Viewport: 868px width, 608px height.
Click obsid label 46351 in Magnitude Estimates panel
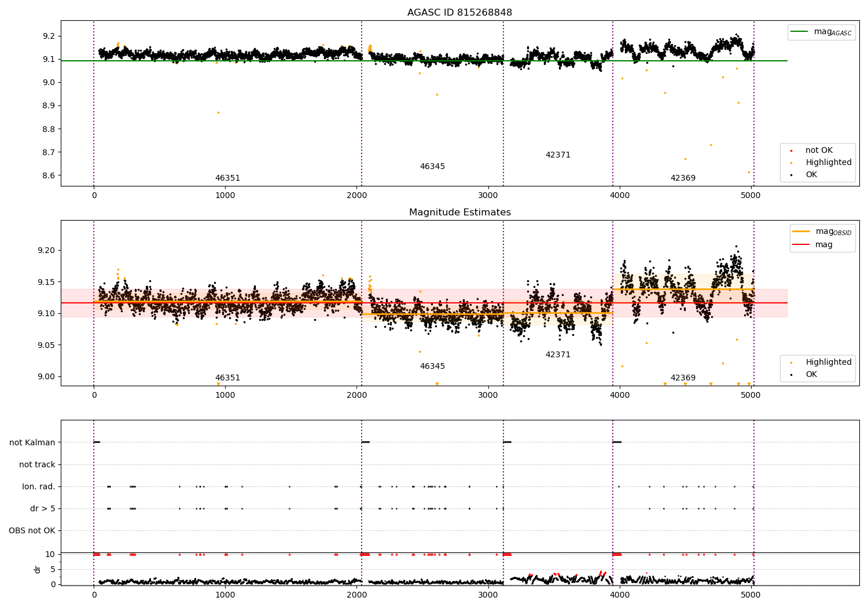click(227, 378)
